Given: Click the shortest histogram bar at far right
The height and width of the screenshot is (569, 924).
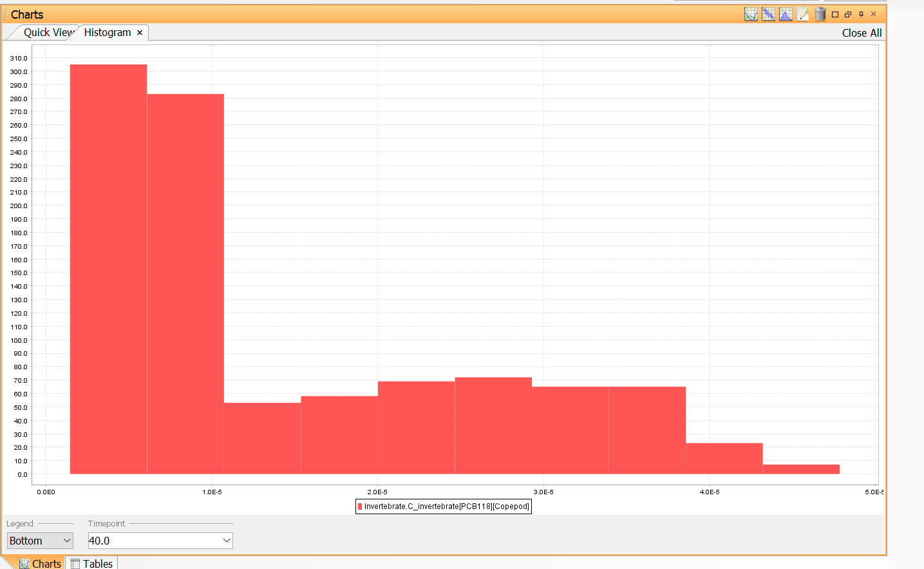Looking at the screenshot, I should [x=801, y=469].
